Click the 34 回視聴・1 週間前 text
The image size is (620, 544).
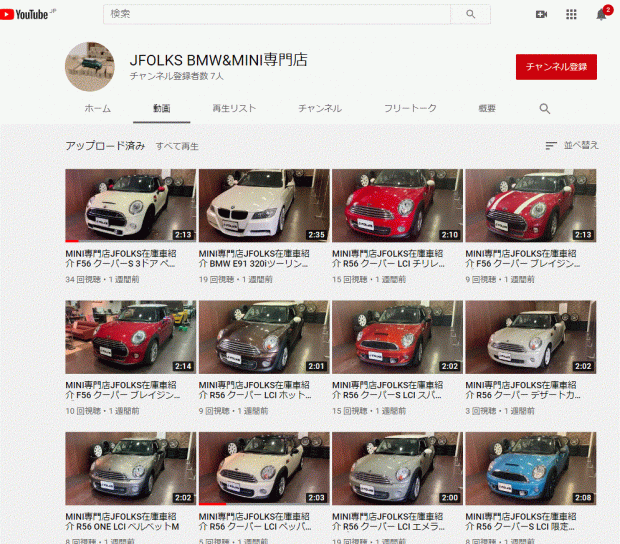point(102,280)
